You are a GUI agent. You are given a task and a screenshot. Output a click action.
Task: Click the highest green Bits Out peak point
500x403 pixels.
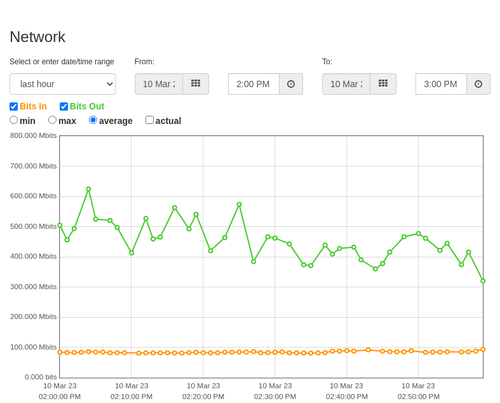pos(88,189)
